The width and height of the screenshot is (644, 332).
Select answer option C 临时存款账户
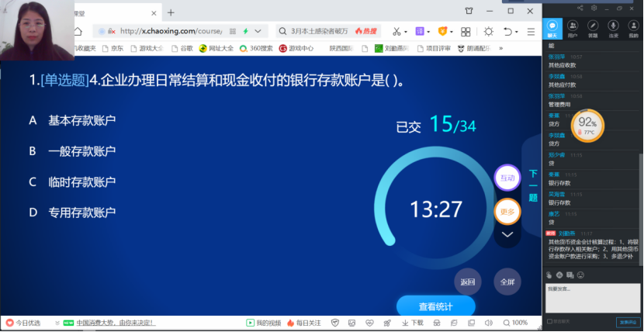tap(81, 182)
